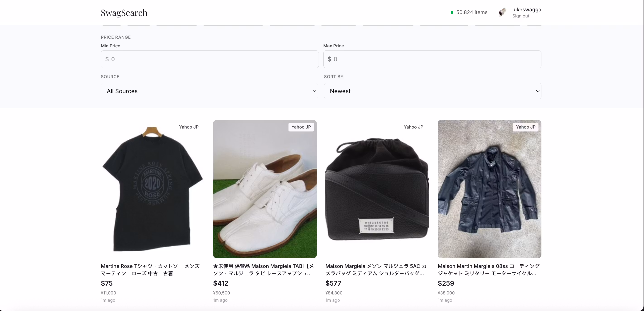Click the $259 price on the jacket listing
This screenshot has height=311, width=644.
click(446, 283)
